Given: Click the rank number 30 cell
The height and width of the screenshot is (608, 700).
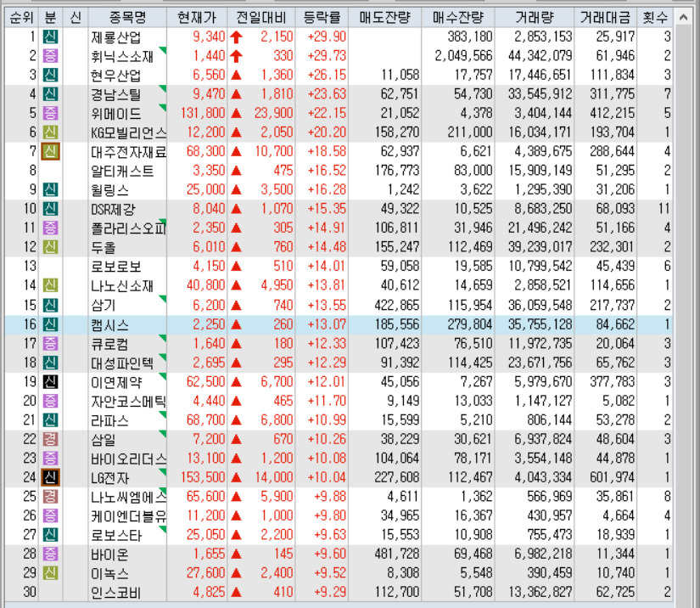Looking at the screenshot, I should pyautogui.click(x=30, y=592).
